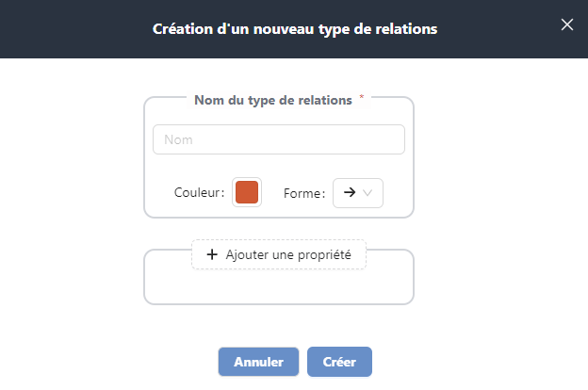Open the orange Couleur color swatch
The width and height of the screenshot is (588, 390).
[x=247, y=192]
